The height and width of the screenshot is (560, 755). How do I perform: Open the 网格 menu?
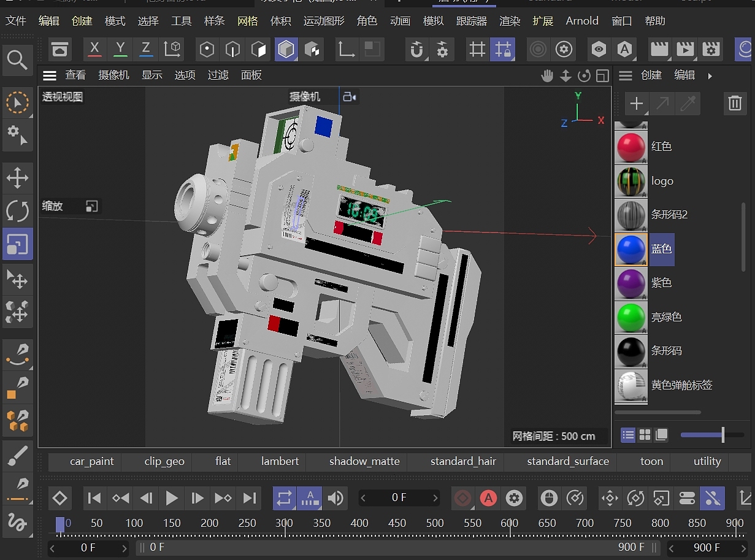(x=248, y=21)
